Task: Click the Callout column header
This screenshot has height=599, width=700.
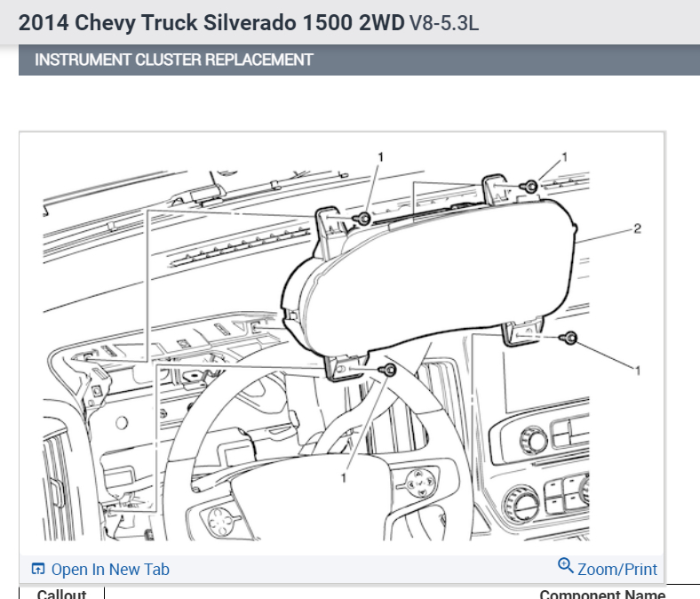Action: click(x=62, y=594)
